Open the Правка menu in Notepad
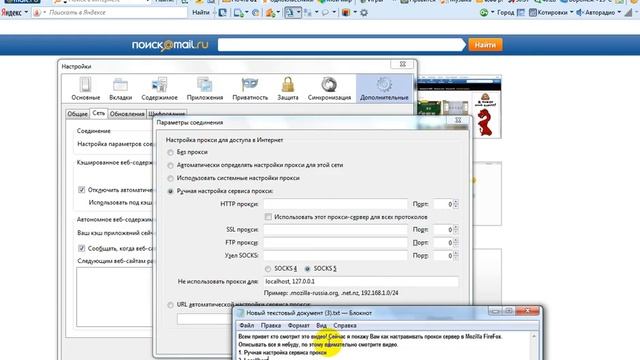This screenshot has height=360, width=640. 271,326
